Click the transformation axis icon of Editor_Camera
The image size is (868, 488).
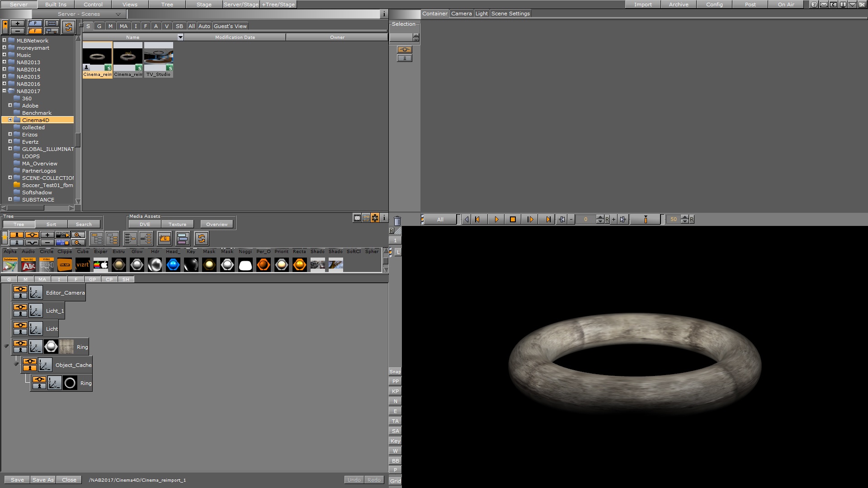tap(36, 293)
